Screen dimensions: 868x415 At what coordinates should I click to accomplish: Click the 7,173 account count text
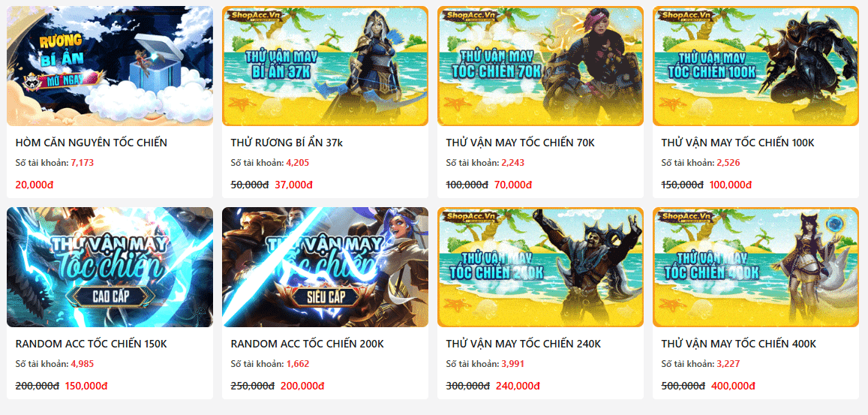(x=82, y=163)
